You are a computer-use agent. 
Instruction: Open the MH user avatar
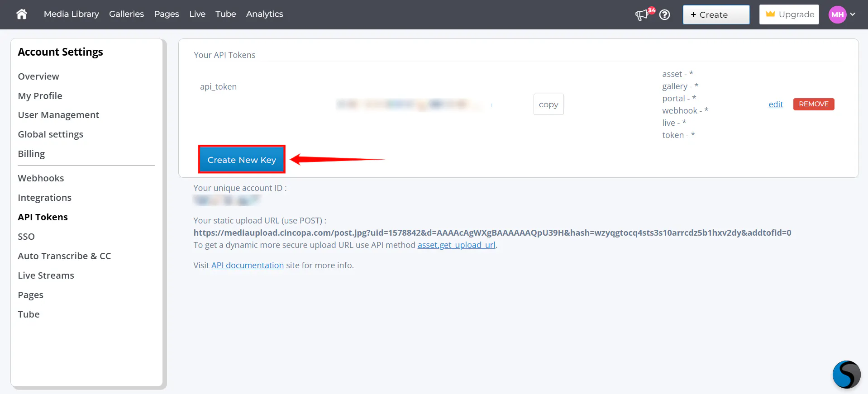pos(837,14)
